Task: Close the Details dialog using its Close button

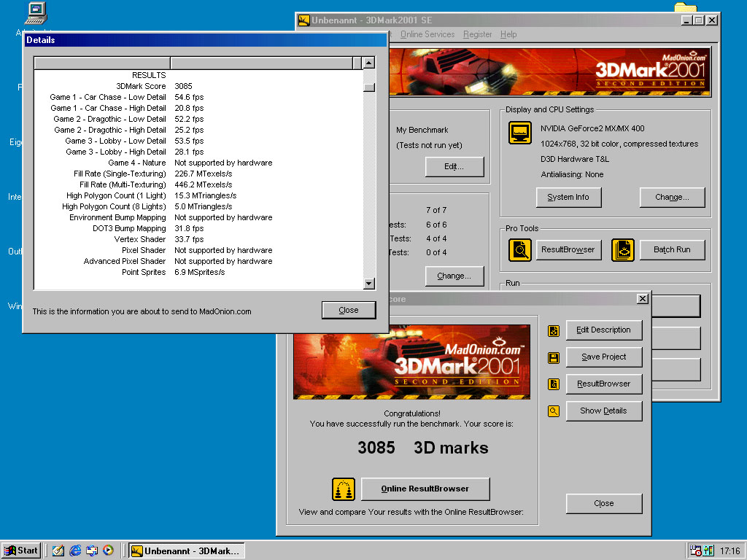Action: (x=349, y=310)
